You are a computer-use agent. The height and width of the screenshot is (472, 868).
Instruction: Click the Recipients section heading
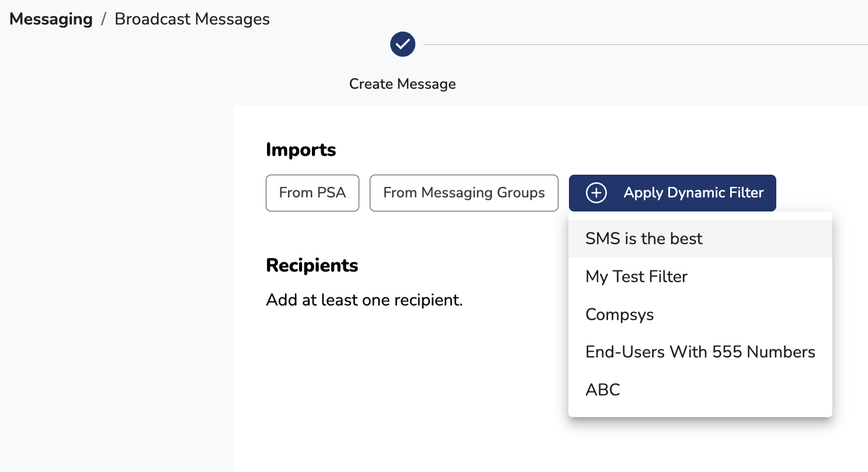coord(312,265)
